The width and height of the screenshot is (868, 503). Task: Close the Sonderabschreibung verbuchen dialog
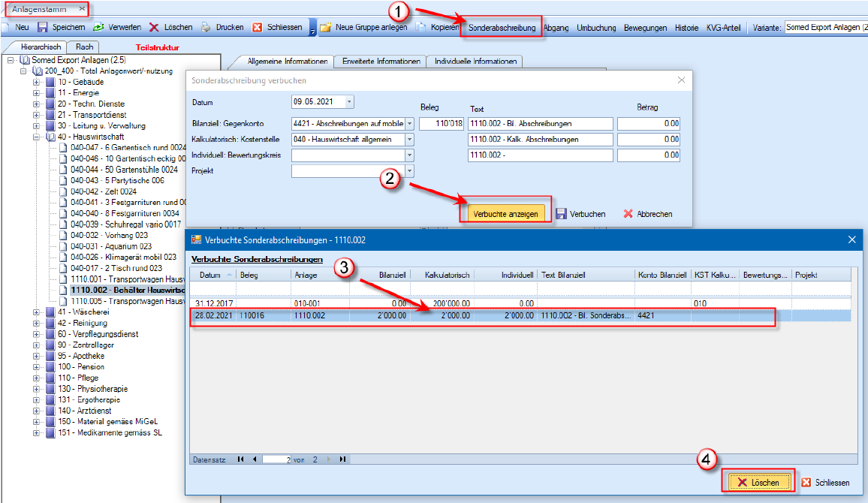(682, 80)
